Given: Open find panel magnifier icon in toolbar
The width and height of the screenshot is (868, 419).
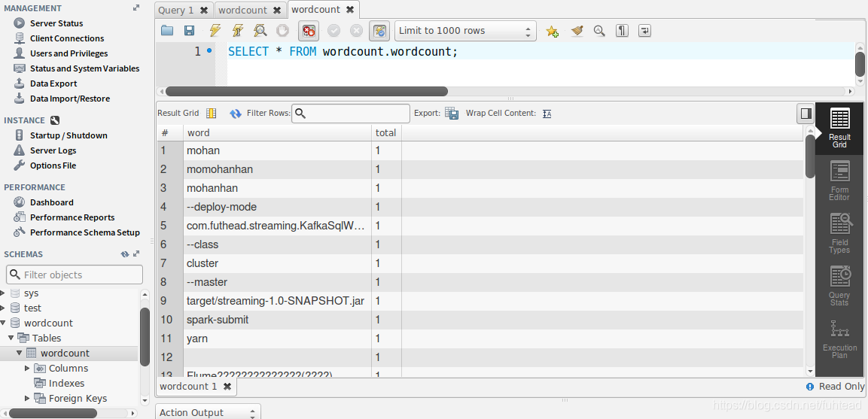Looking at the screenshot, I should tap(599, 30).
